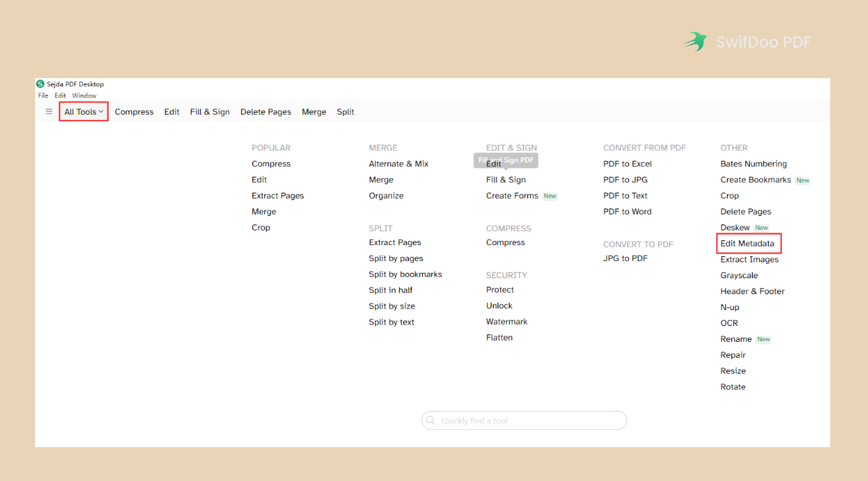This screenshot has width=868, height=481.
Task: Click in the Quickly find a tool field
Action: pos(524,421)
